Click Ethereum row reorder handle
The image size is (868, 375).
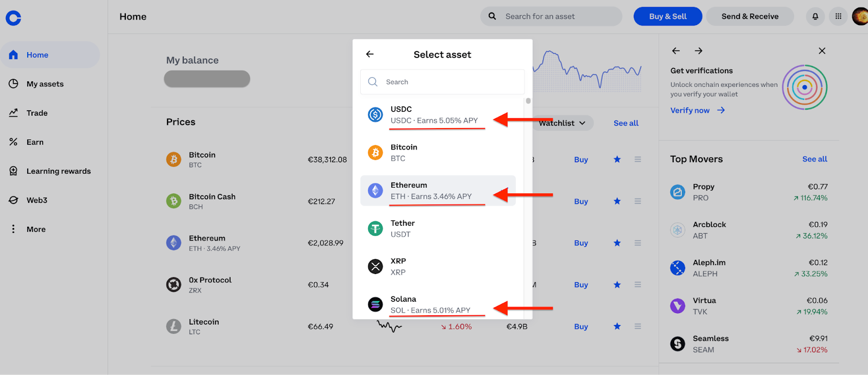[x=638, y=243]
